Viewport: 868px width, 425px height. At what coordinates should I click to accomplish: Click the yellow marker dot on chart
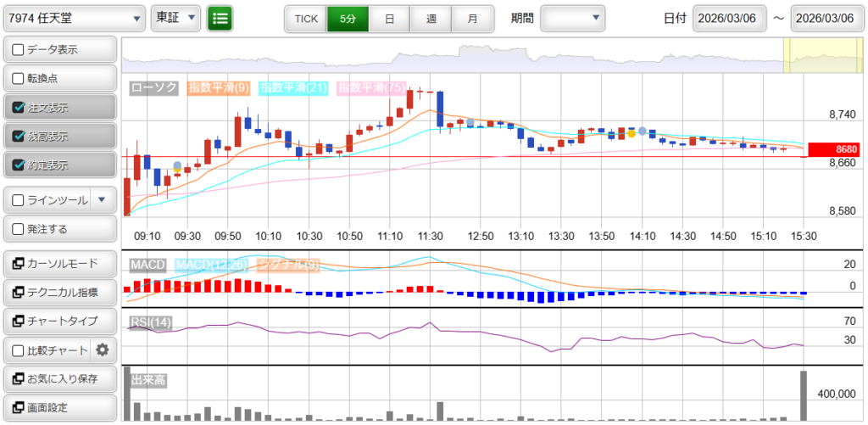pyautogui.click(x=632, y=134)
